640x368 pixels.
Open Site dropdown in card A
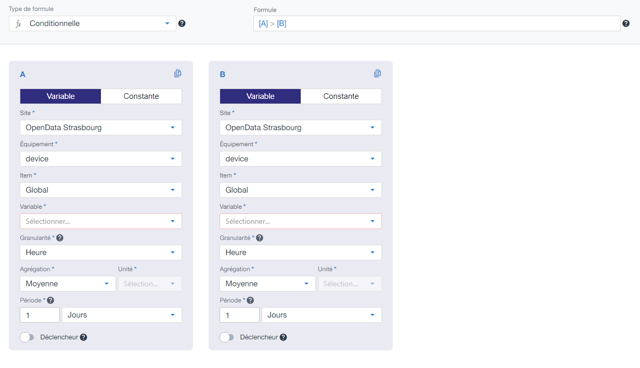tap(101, 128)
